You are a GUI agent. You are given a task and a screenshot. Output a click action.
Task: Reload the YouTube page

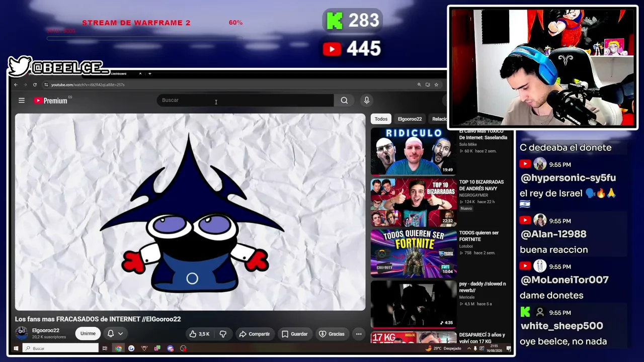[x=35, y=84]
